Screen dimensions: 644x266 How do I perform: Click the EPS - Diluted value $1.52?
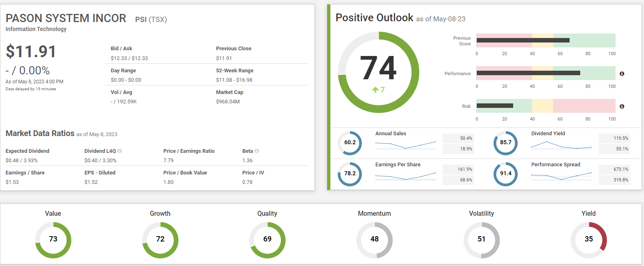pyautogui.click(x=91, y=182)
